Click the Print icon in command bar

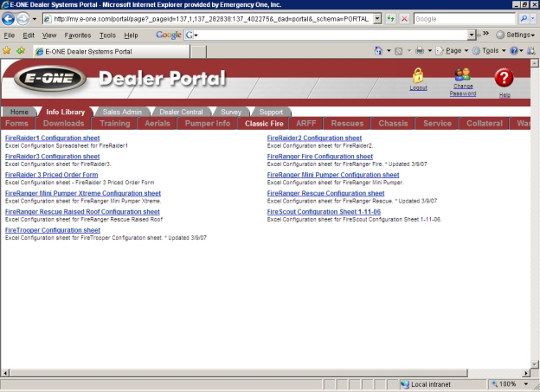coord(420,51)
